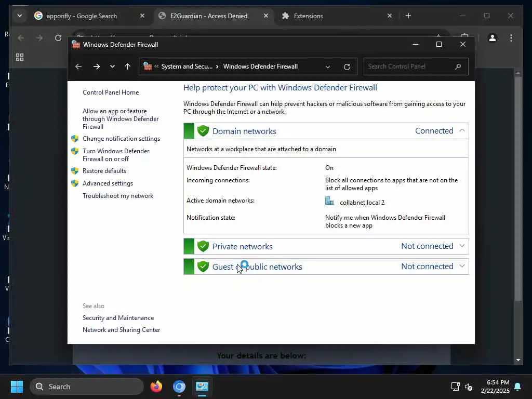This screenshot has height=399, width=532.
Task: Click the muted volume tray icon
Action: pyautogui.click(x=469, y=387)
